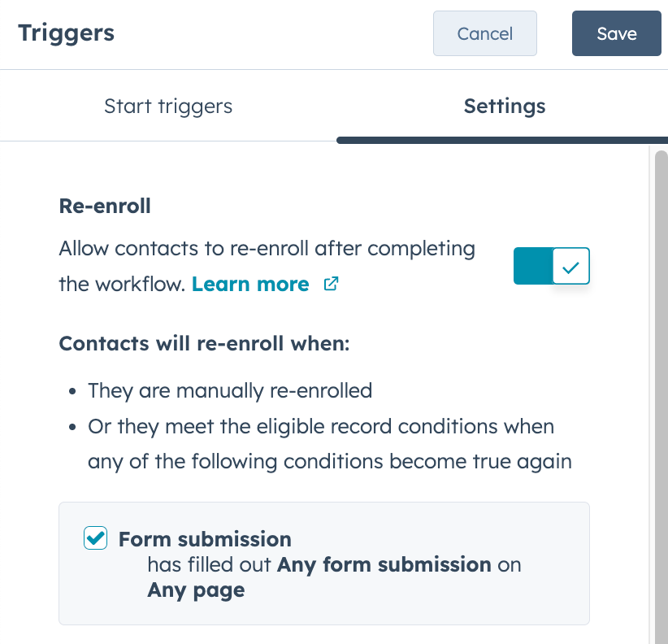Click Any page to edit the page condition

tap(196, 590)
